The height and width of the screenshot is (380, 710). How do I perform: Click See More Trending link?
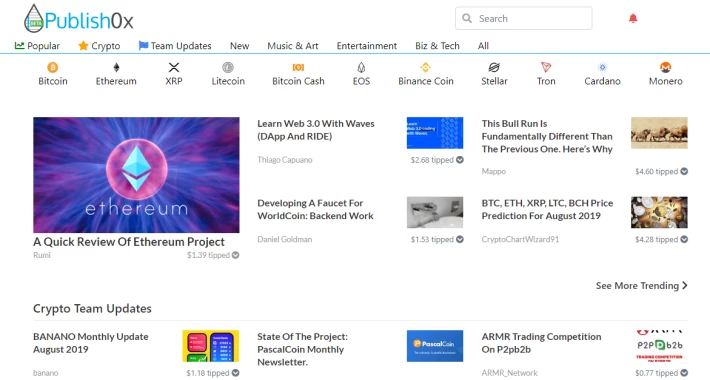642,286
